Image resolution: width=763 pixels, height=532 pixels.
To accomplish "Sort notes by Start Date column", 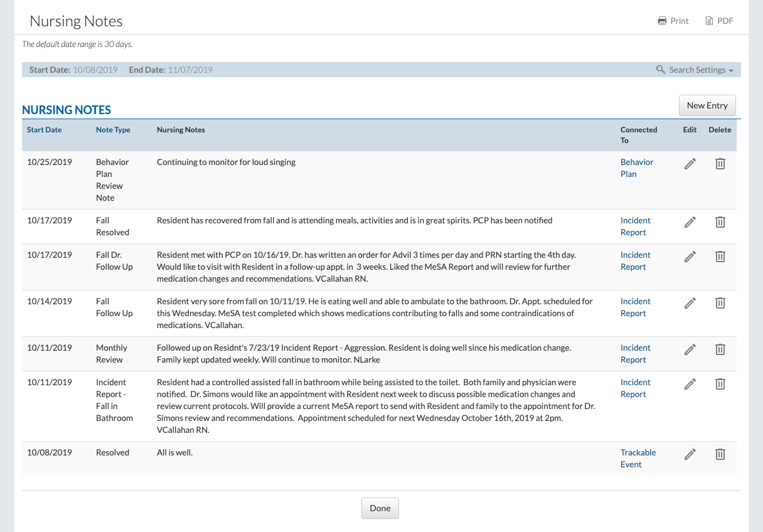I will tap(44, 130).
